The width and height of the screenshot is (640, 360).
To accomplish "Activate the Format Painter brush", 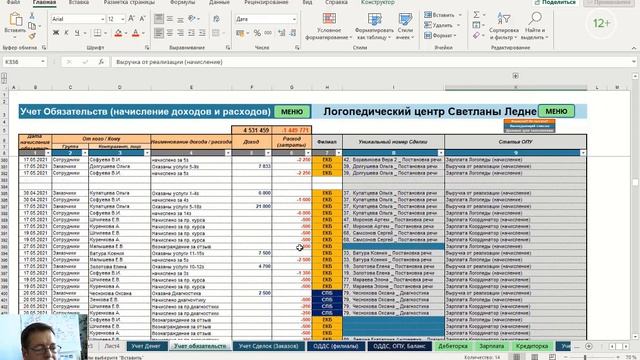I will pos(32,36).
